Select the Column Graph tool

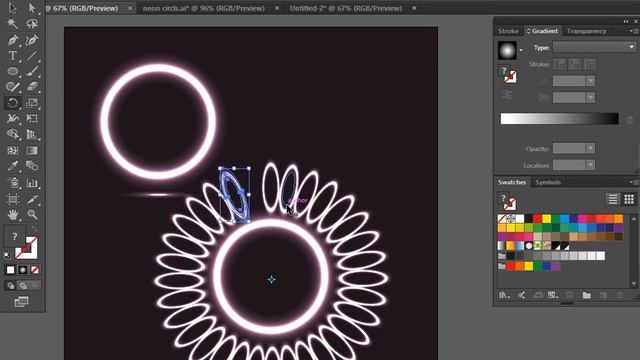[x=32, y=182]
